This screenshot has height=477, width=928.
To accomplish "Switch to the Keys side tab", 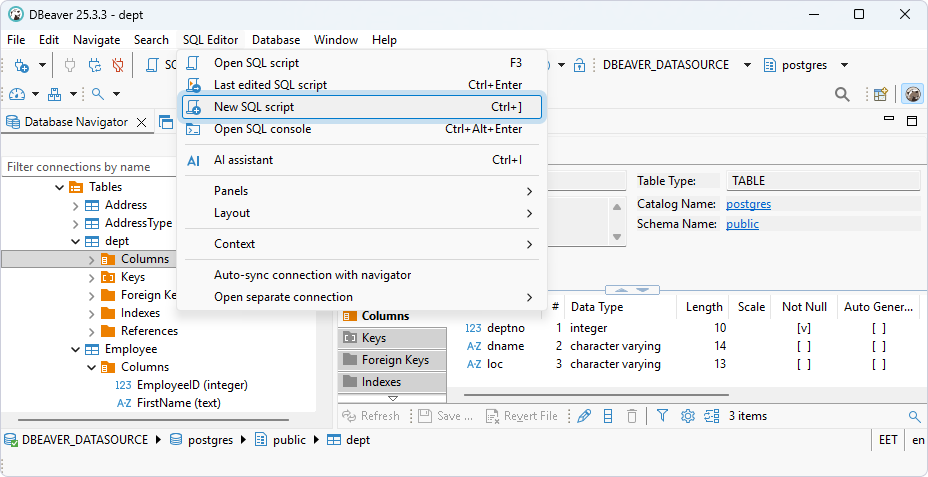I will pos(392,338).
